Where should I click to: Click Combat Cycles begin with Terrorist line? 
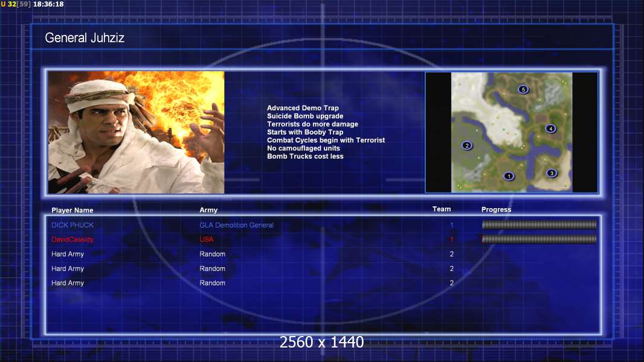coord(326,140)
